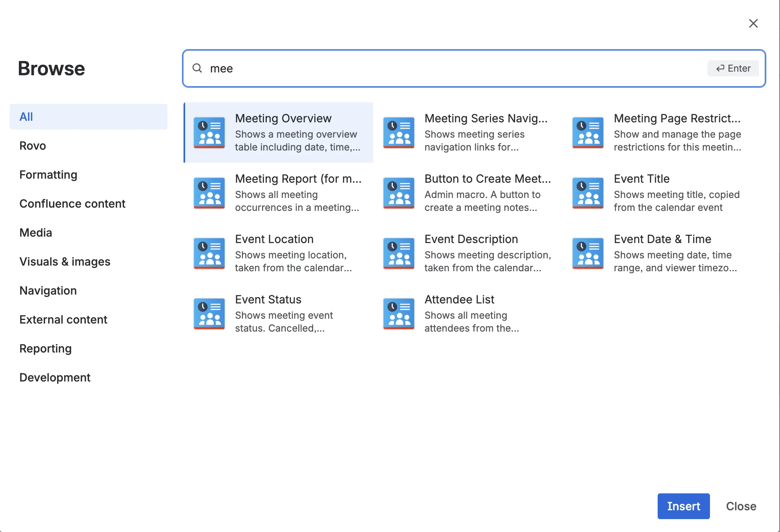Click the Button to Create Meeting icon
780x532 pixels.
(x=399, y=193)
